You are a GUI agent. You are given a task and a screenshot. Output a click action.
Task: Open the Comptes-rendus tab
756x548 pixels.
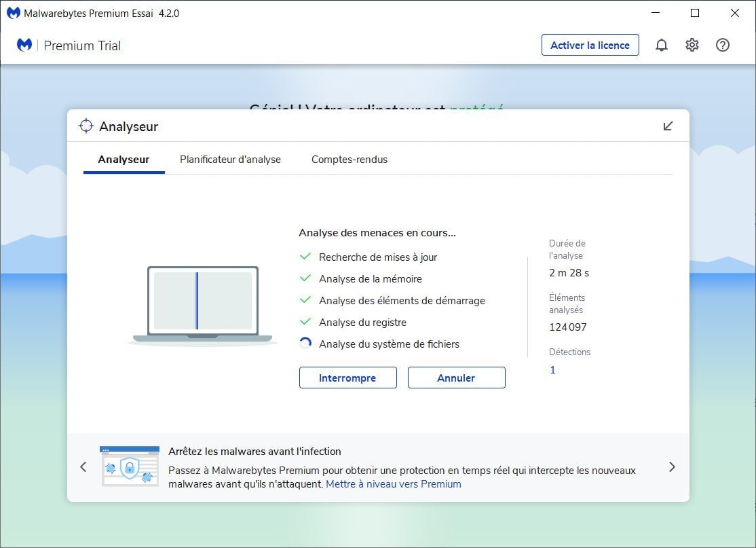pyautogui.click(x=349, y=160)
